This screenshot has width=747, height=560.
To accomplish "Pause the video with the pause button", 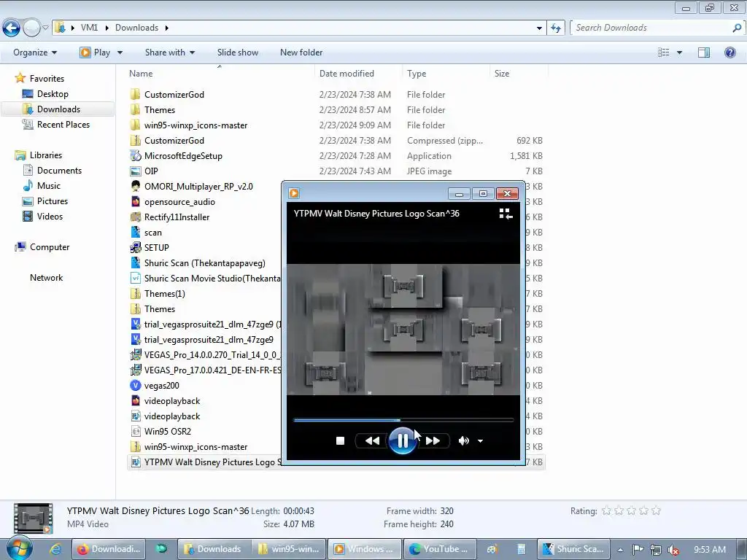I will point(402,441).
